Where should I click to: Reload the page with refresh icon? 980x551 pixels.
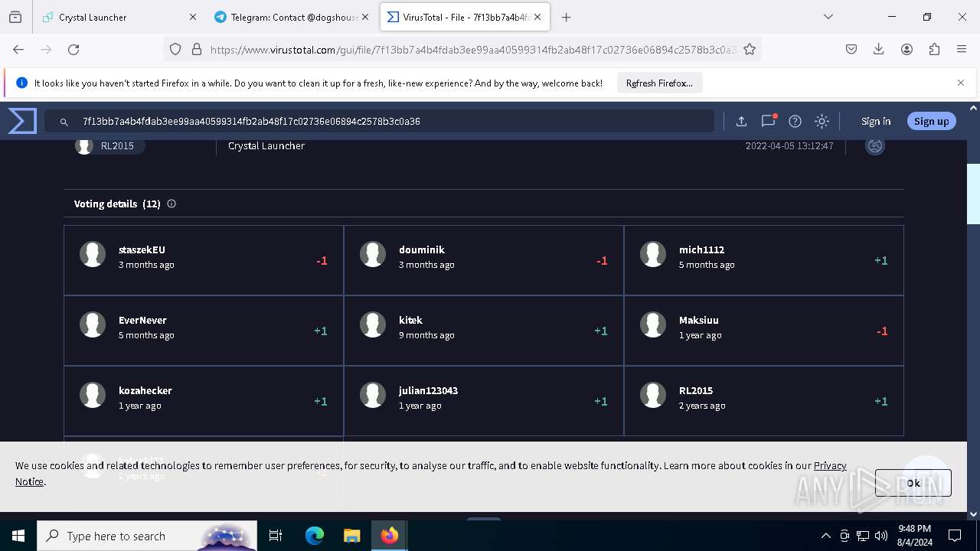pos(73,49)
